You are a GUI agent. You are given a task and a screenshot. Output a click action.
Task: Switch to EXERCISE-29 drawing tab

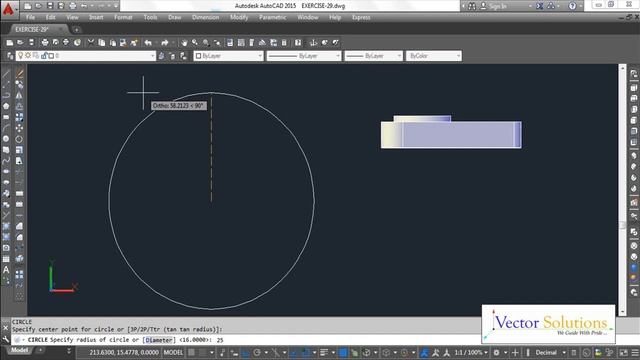point(32,29)
